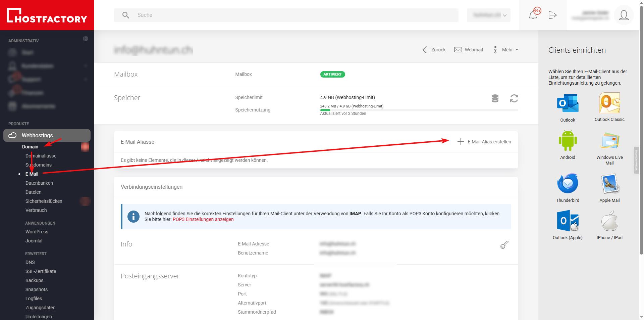Open the domain selector dropdown in header
This screenshot has width=644, height=320.
click(x=489, y=15)
